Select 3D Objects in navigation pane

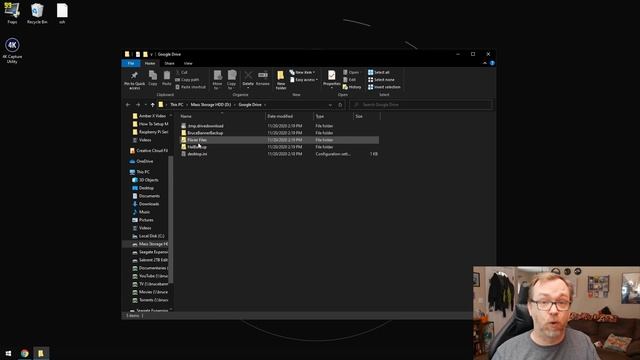[x=145, y=180]
